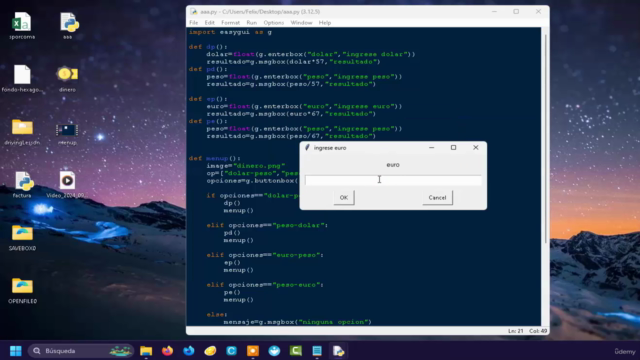Open the Options menu in IDLE
This screenshot has width=640, height=360.
pos(273,23)
